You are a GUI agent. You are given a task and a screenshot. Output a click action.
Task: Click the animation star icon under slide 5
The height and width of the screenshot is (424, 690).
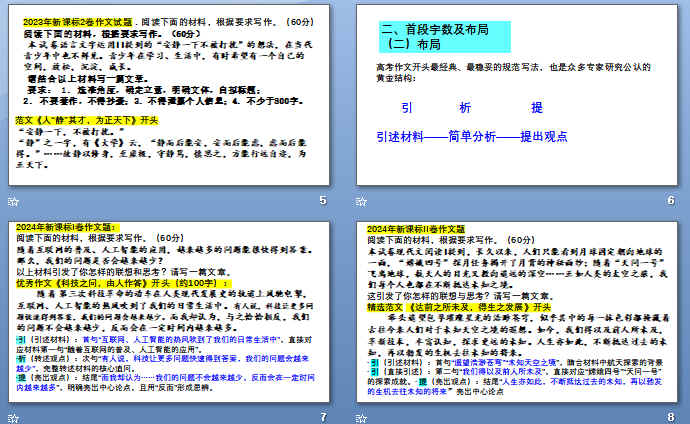13,201
